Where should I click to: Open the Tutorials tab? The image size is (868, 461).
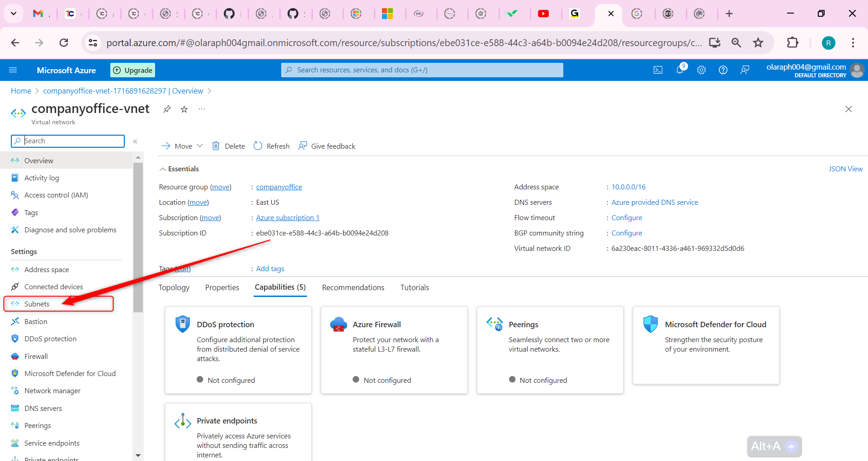415,287
